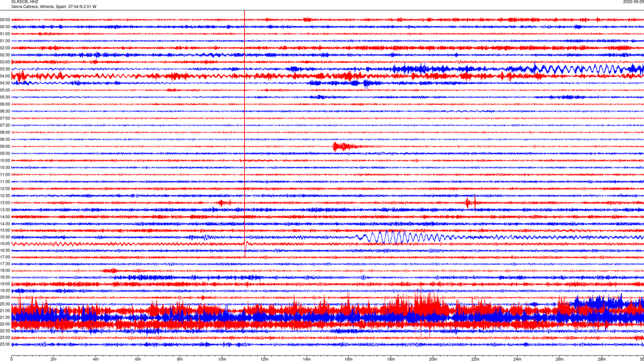Click the 4m tick label on x-axis
The height and width of the screenshot is (362, 644).
click(x=96, y=359)
